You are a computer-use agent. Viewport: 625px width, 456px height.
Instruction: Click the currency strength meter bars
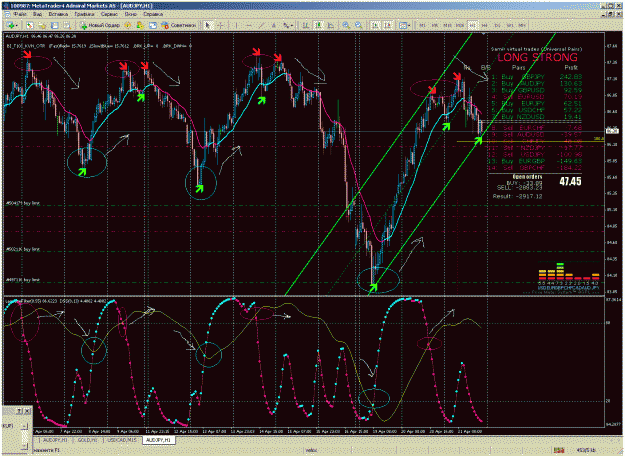tap(569, 271)
